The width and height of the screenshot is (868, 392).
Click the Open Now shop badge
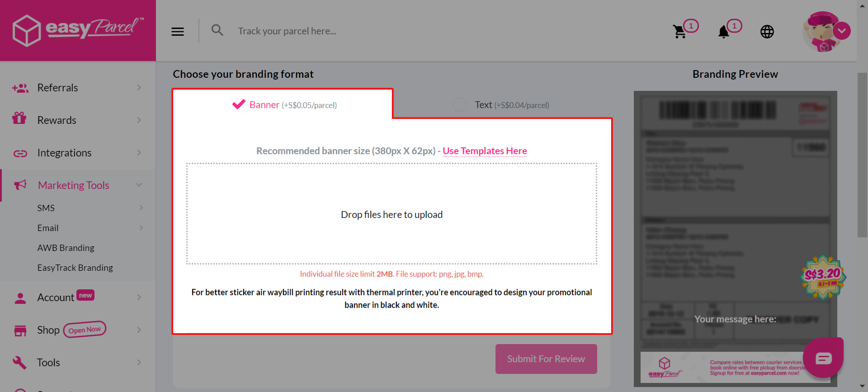85,329
